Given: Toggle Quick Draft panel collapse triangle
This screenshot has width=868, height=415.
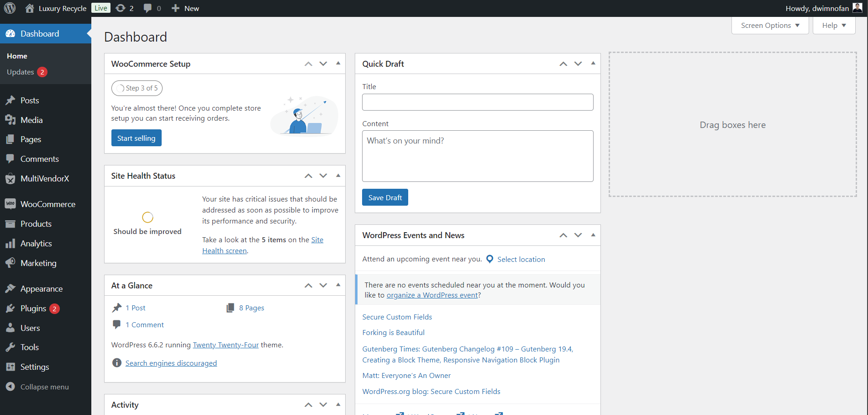Looking at the screenshot, I should 593,64.
